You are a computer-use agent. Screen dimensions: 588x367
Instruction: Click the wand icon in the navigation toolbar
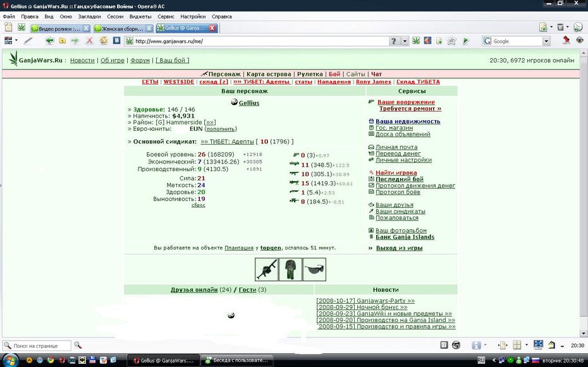pyautogui.click(x=28, y=40)
